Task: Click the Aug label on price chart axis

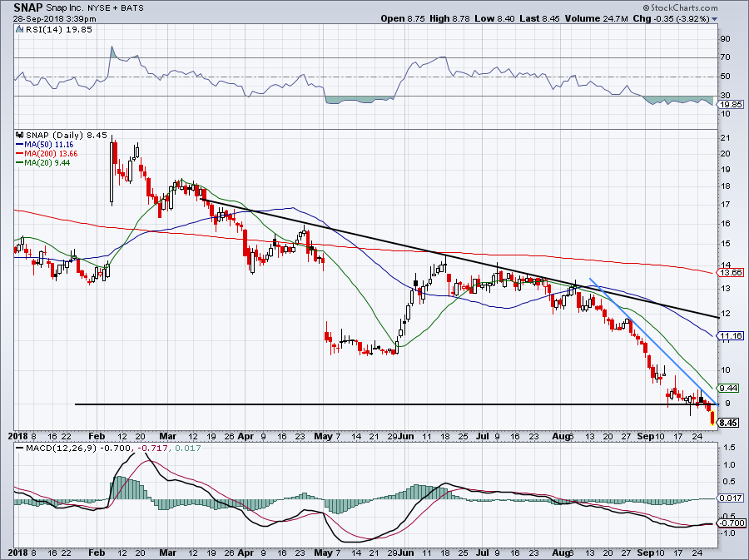Action: [560, 436]
